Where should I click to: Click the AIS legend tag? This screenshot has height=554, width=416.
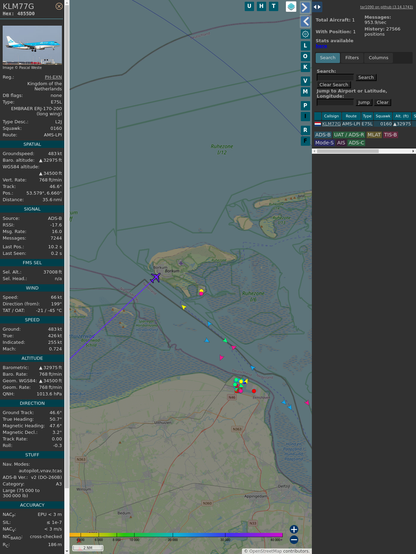341,143
